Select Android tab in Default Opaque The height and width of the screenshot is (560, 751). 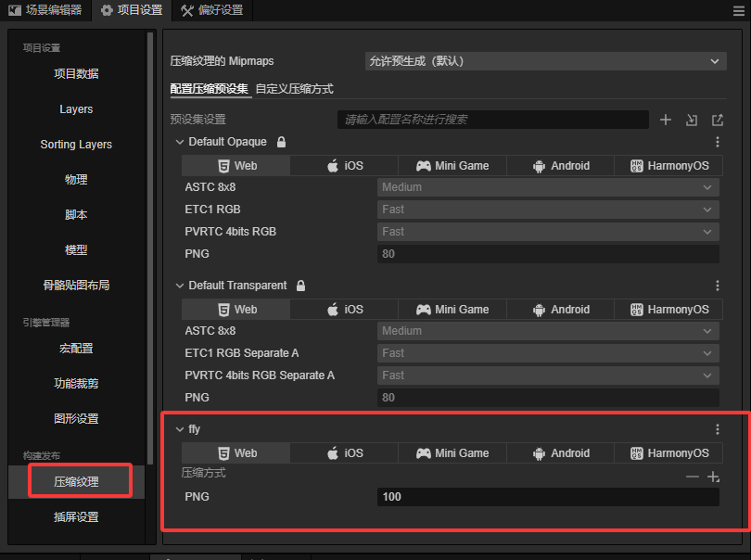pyautogui.click(x=560, y=166)
